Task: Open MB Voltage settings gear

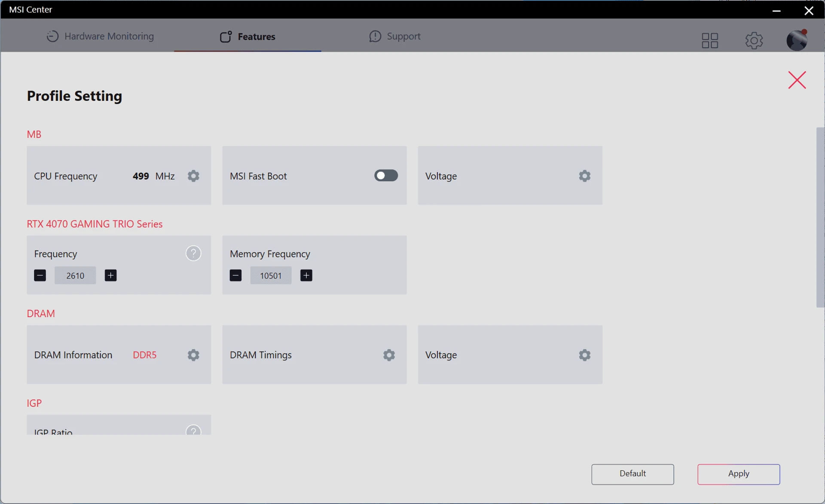Action: 584,176
